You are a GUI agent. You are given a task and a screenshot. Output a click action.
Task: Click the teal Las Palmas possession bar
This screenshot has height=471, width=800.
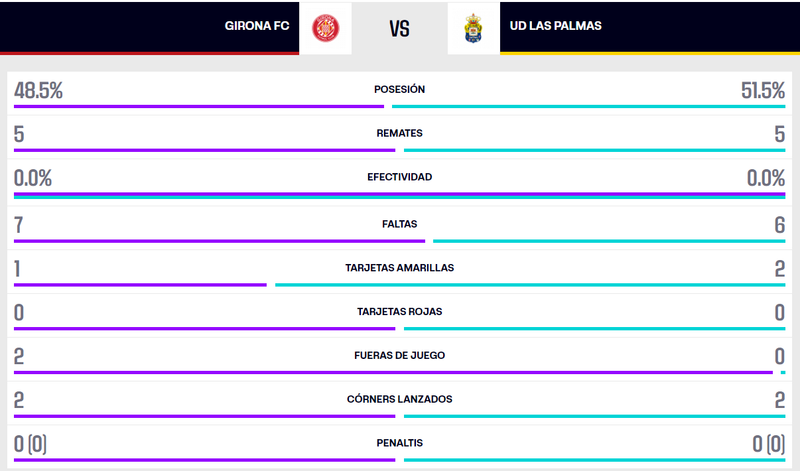pyautogui.click(x=588, y=106)
